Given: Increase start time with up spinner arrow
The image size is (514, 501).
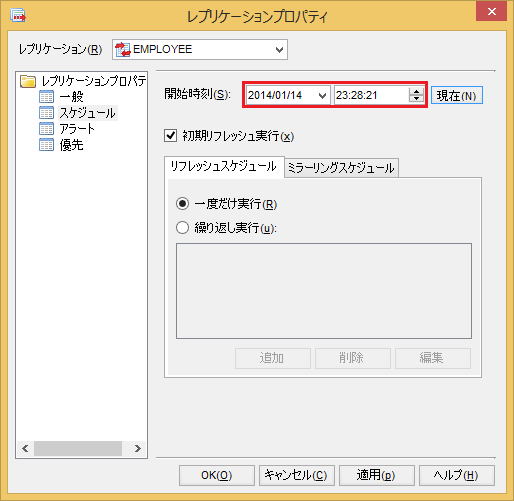Looking at the screenshot, I should [x=416, y=92].
